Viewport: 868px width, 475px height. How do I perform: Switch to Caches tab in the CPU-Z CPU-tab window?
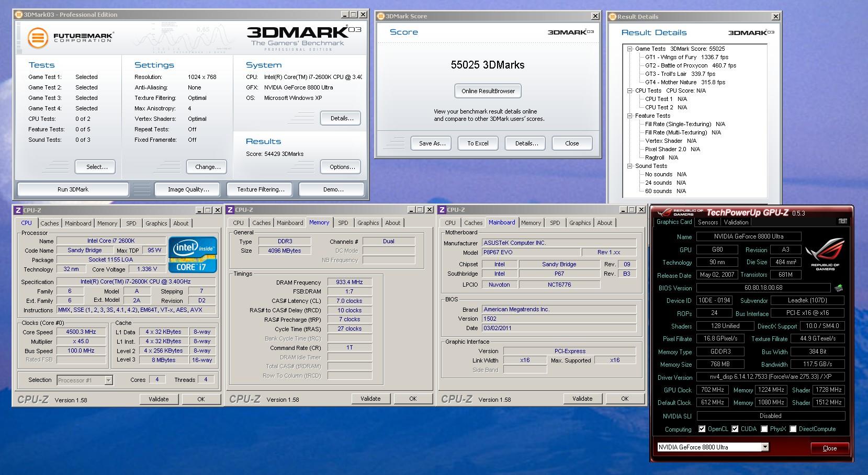[50, 223]
